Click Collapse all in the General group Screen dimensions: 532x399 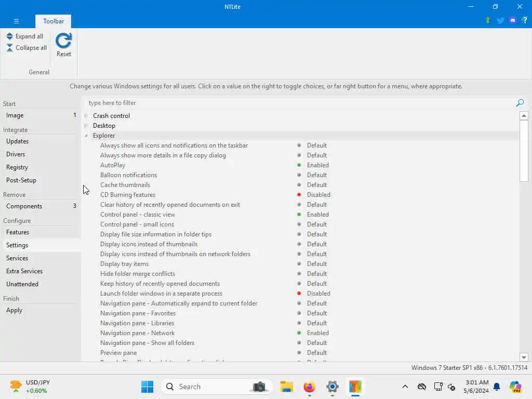click(x=26, y=48)
